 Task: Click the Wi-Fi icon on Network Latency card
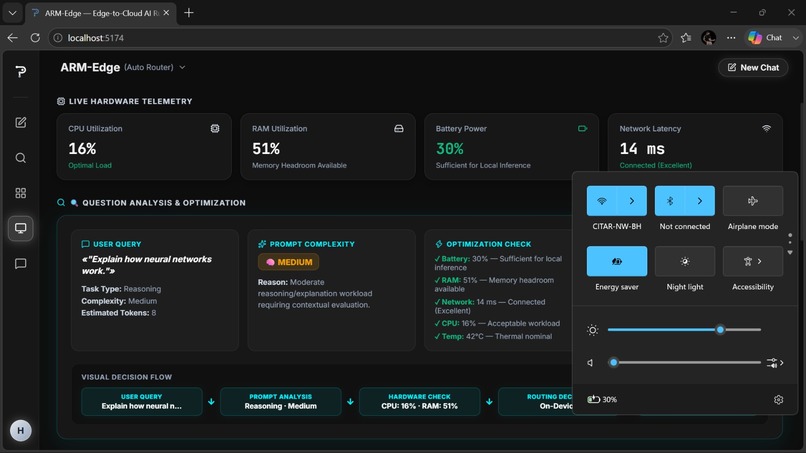(766, 129)
